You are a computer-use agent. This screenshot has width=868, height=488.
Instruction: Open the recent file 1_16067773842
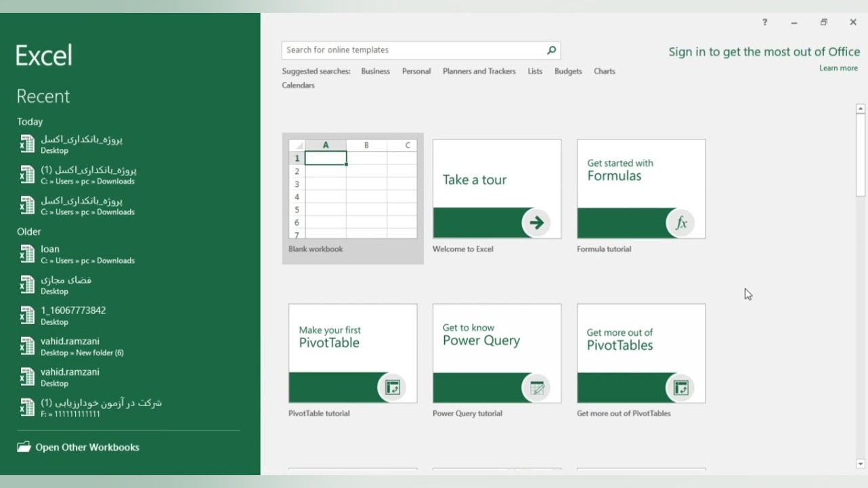[73, 311]
